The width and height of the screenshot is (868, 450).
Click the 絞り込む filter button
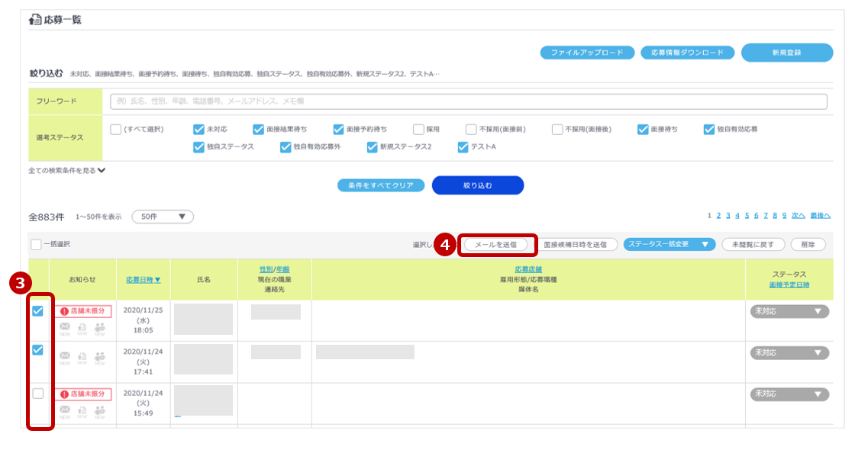[478, 185]
